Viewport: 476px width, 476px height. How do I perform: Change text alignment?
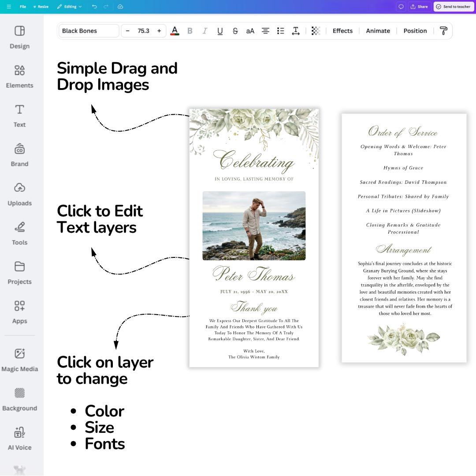tap(265, 31)
